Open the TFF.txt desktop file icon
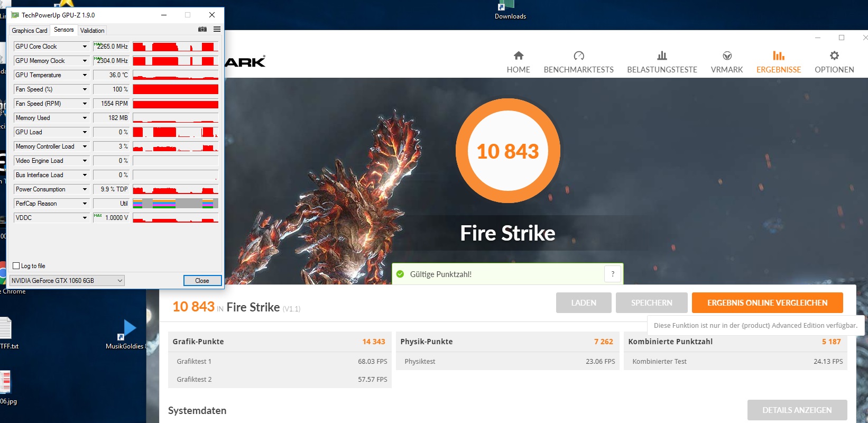The image size is (868, 423). coord(5,328)
